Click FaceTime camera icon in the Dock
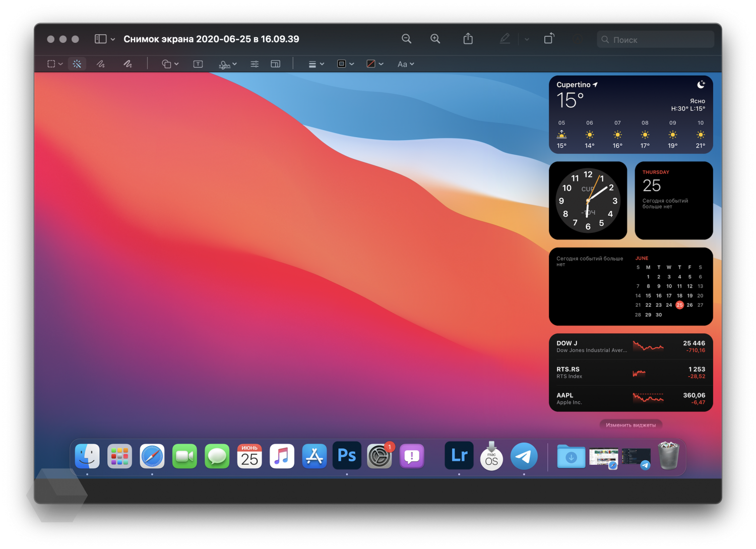Viewport: 756px width, 549px height. point(184,456)
